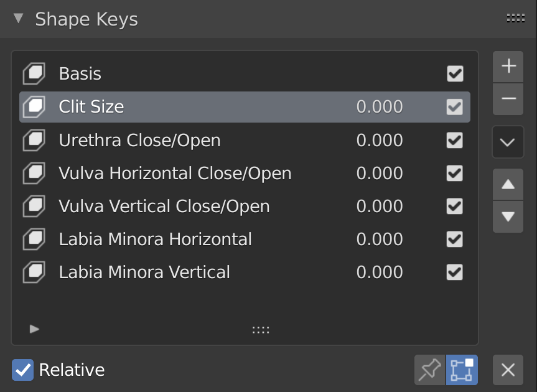Mute the Basis shape key checkbox
Viewport: 537px width, 392px height.
(x=455, y=73)
